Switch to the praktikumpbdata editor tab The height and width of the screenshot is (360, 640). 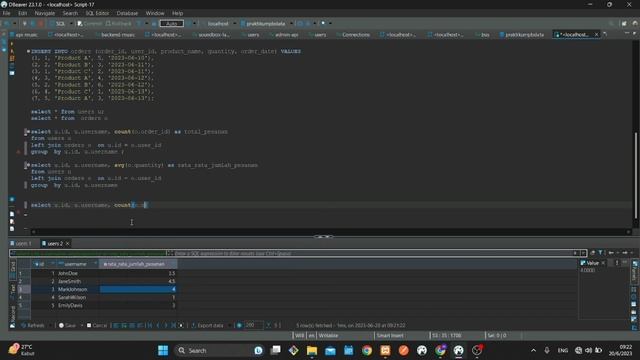click(522, 35)
